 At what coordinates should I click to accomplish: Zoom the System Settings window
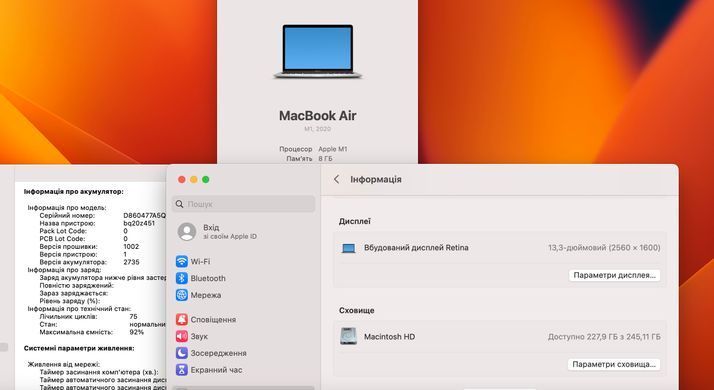pos(206,180)
